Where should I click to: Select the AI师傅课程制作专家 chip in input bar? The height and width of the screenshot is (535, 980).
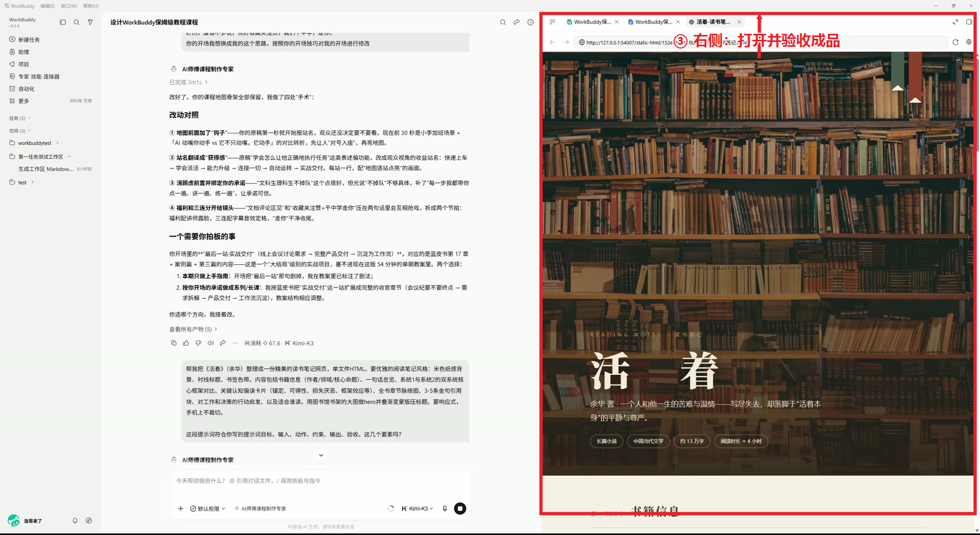260,509
